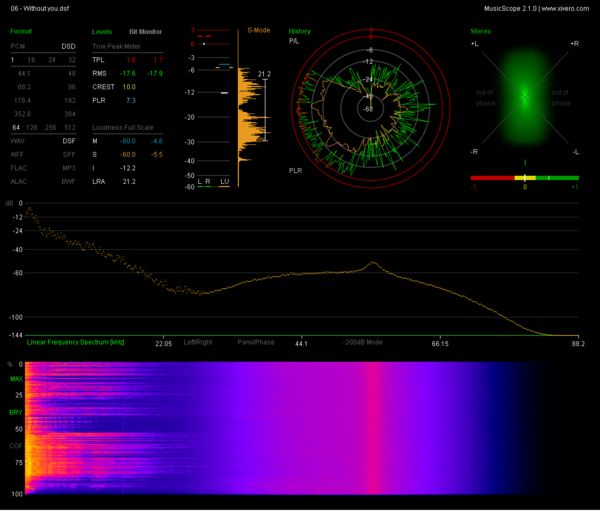
Task: Click the MP3 file type indicator
Action: (x=69, y=168)
